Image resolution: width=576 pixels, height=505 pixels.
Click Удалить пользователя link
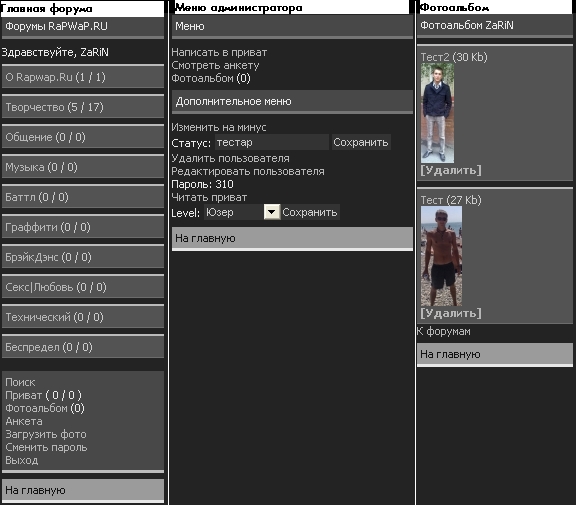pos(230,158)
